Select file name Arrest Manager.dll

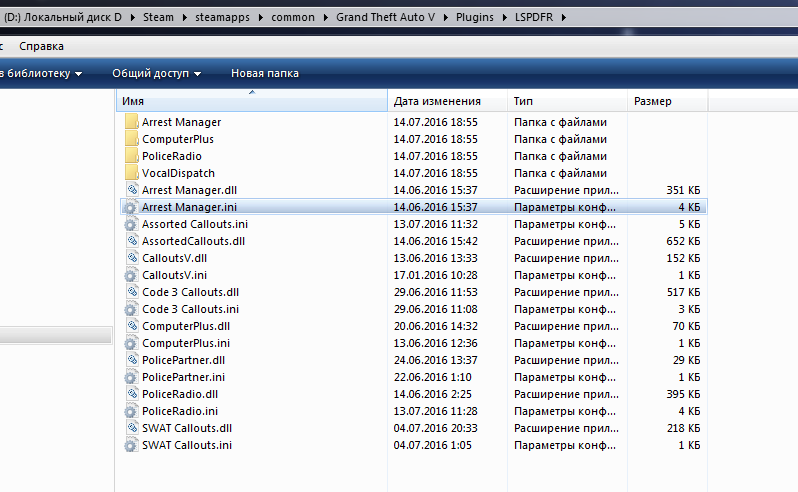coord(189,190)
